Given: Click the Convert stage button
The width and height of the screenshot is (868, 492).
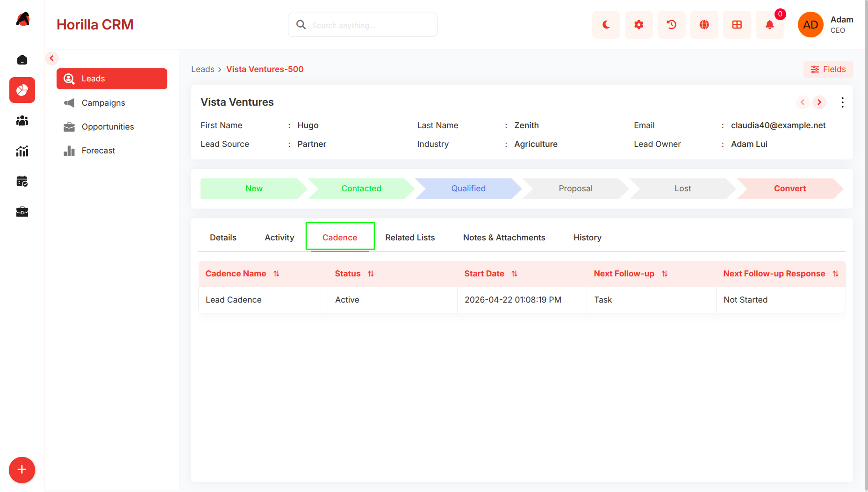Looking at the screenshot, I should pyautogui.click(x=790, y=188).
